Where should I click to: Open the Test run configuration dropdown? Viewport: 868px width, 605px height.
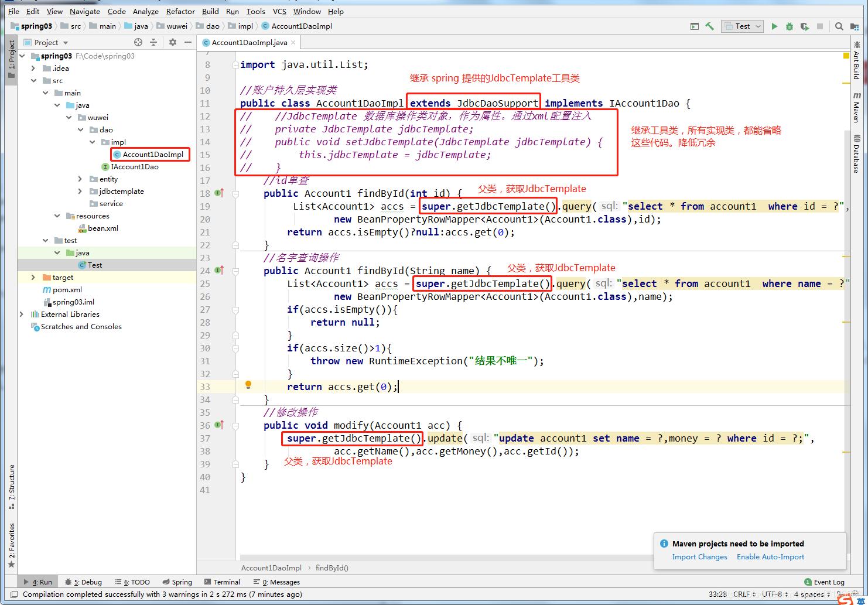pyautogui.click(x=742, y=26)
